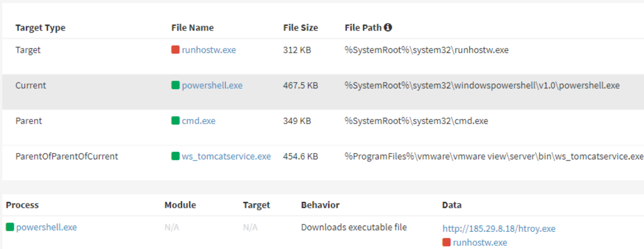Select the 467.5 KB file size value
The height and width of the screenshot is (249, 644).
point(300,85)
